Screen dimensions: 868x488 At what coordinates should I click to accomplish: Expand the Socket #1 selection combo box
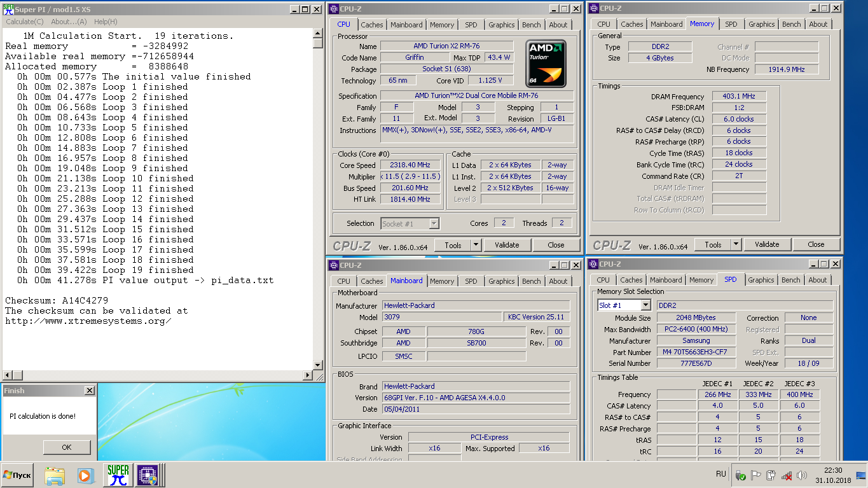click(434, 223)
